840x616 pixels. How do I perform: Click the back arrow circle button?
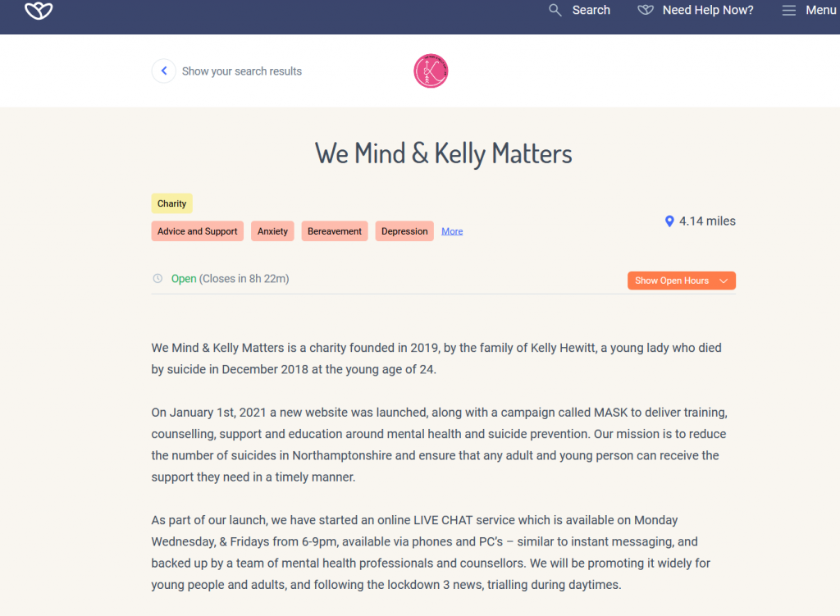pos(164,71)
